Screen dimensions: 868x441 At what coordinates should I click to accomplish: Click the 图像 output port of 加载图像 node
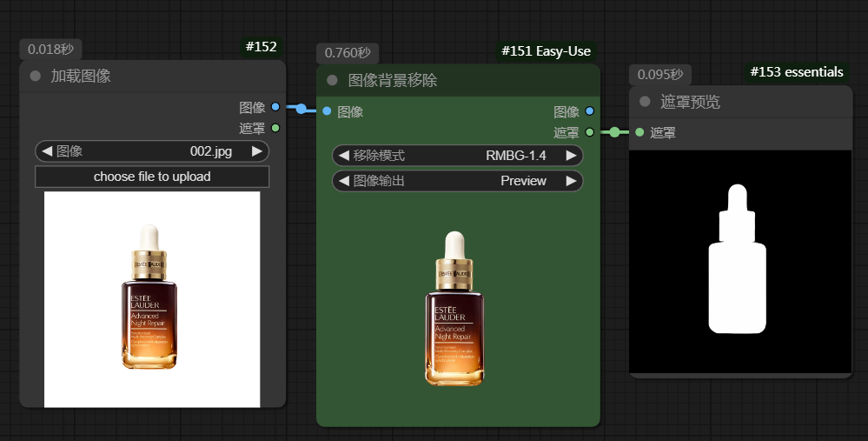(275, 107)
